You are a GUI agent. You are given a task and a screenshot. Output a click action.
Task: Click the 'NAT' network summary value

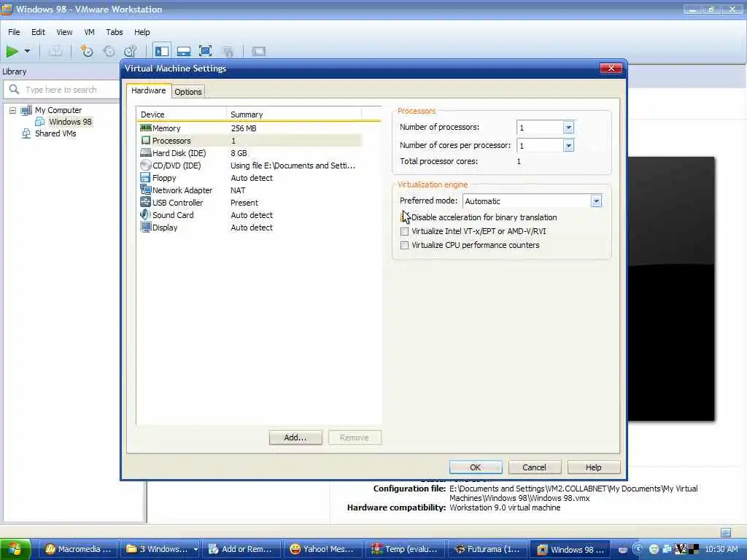(238, 190)
